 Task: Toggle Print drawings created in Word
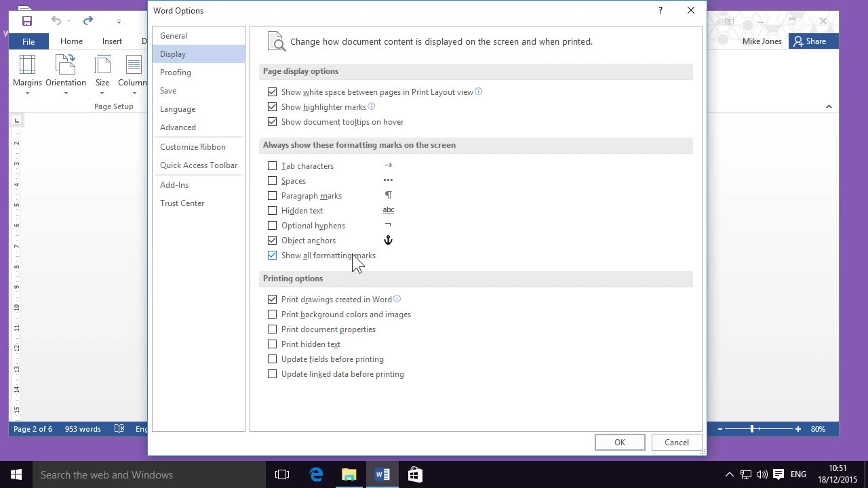pyautogui.click(x=272, y=300)
